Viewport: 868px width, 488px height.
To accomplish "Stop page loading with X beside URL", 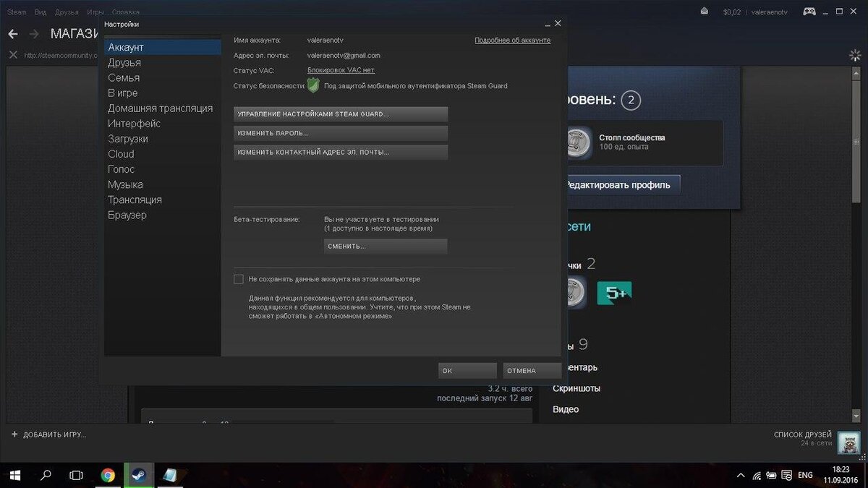I will point(13,55).
